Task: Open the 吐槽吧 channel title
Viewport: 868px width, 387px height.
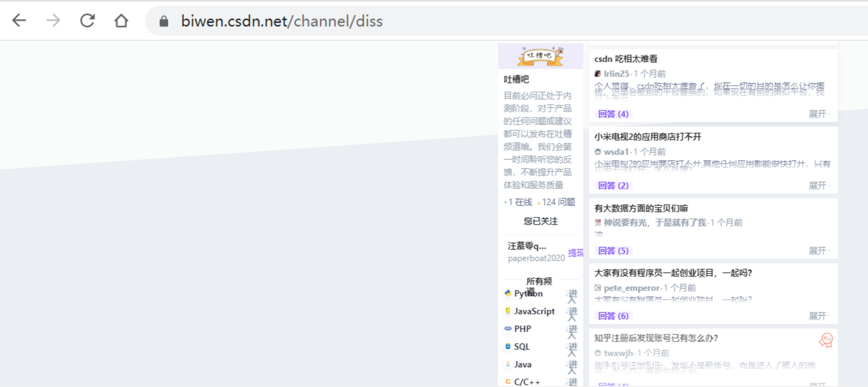Action: coord(516,79)
